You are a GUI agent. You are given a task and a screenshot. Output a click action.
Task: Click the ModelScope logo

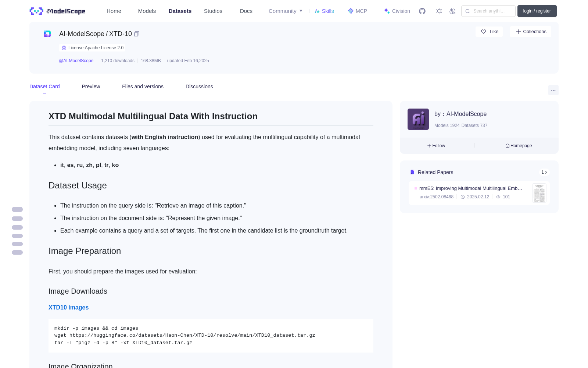(57, 11)
